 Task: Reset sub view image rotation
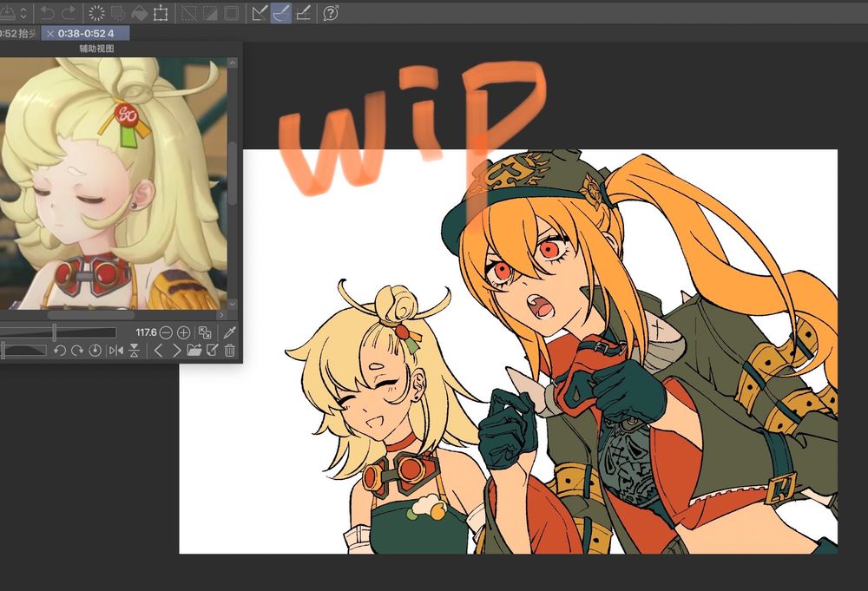click(95, 351)
